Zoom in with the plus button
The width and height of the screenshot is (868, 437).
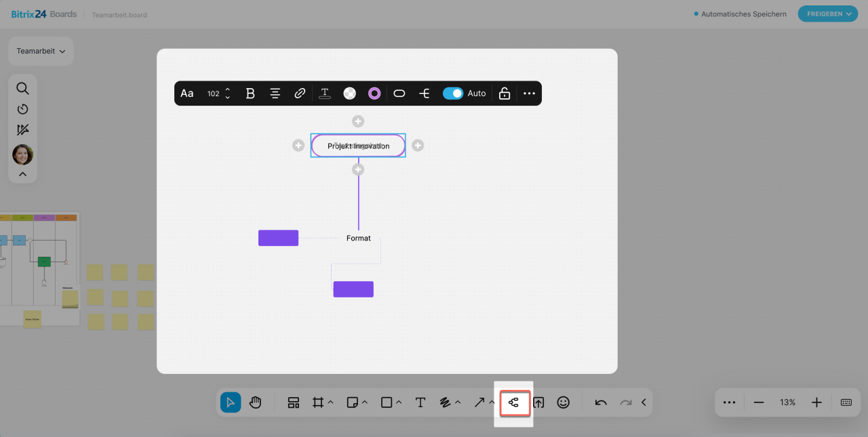(x=816, y=402)
